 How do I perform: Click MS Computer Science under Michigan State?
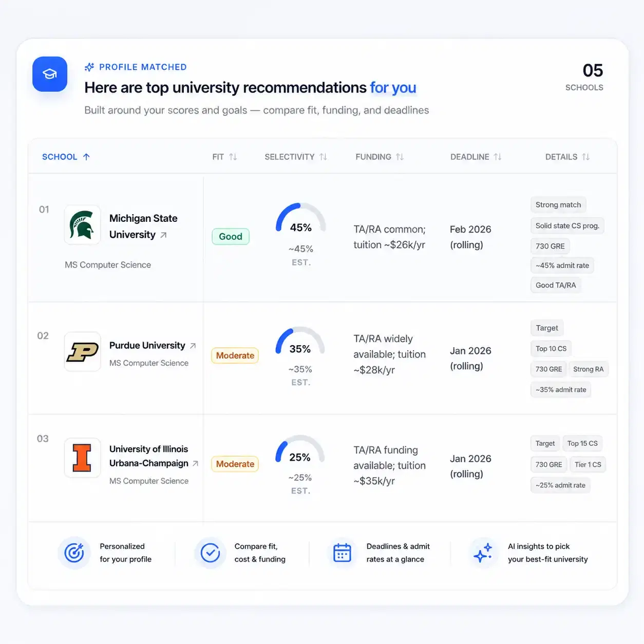(108, 265)
